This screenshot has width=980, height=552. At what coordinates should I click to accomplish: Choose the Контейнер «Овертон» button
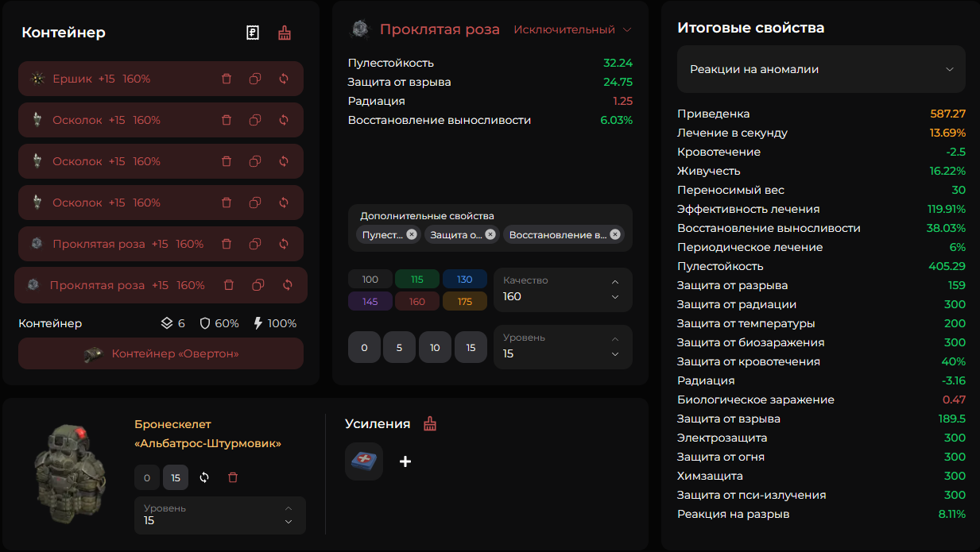161,353
